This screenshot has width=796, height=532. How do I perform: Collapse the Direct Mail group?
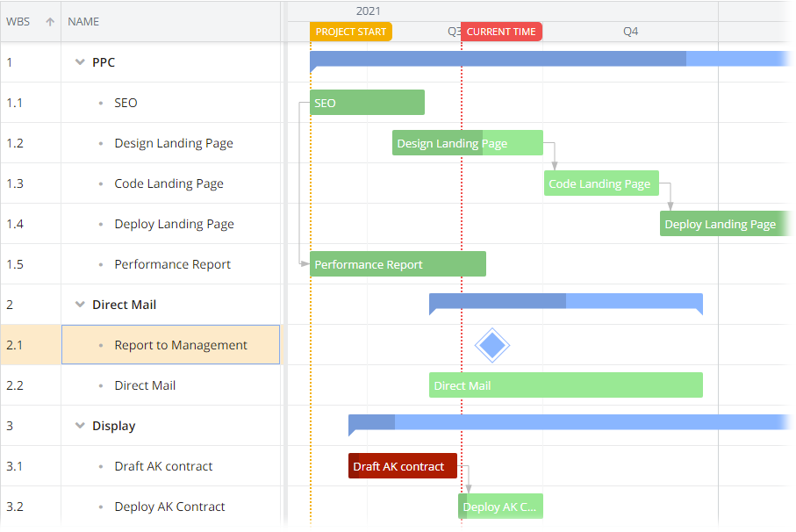(x=81, y=305)
